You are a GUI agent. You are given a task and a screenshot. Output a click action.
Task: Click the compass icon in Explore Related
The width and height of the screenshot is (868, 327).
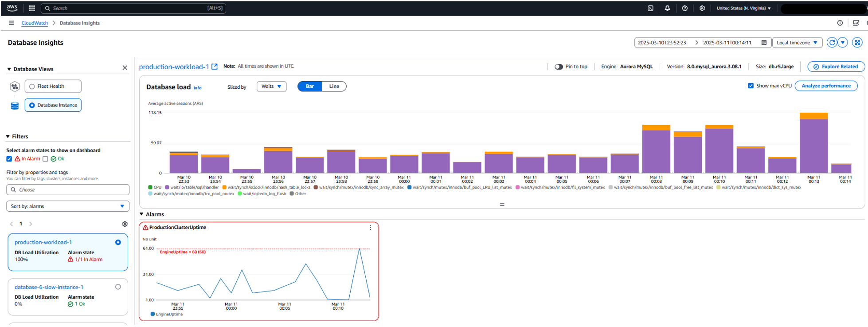click(816, 67)
